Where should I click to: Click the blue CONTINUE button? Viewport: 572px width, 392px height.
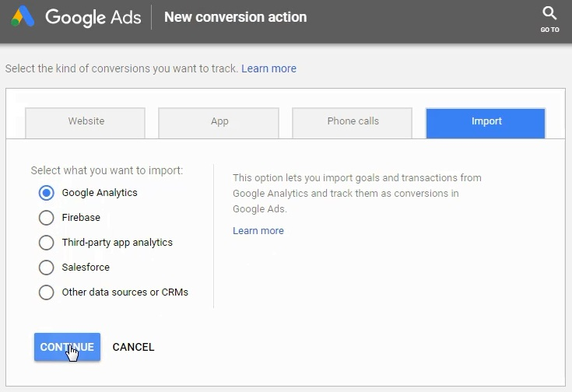click(67, 347)
